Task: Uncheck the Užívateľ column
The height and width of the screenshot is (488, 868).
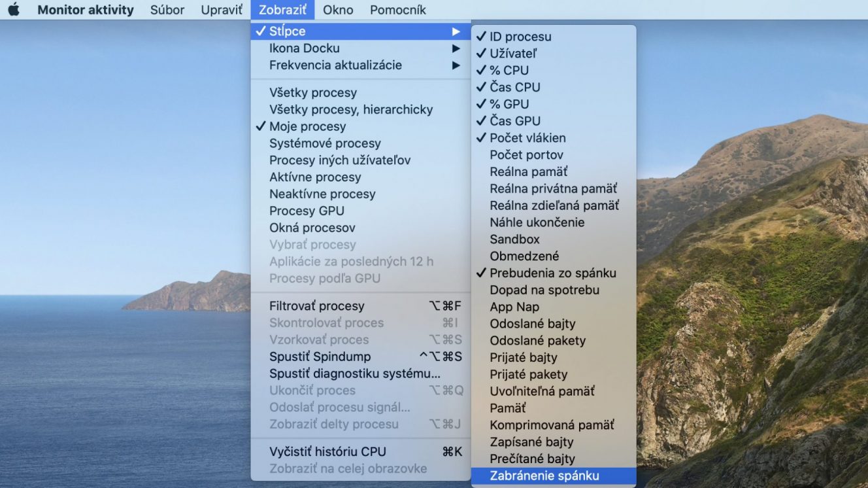Action: 554,54
